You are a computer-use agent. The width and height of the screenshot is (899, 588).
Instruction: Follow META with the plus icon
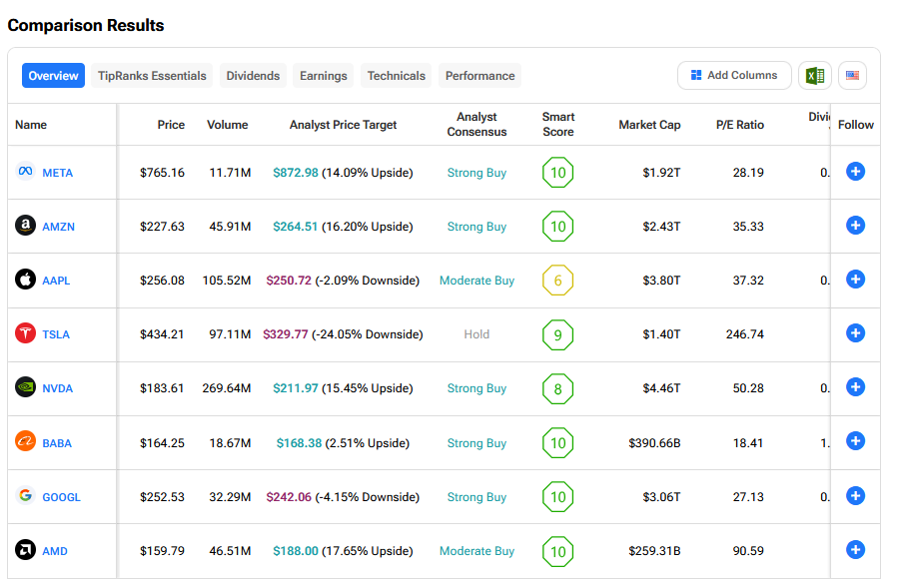(855, 172)
